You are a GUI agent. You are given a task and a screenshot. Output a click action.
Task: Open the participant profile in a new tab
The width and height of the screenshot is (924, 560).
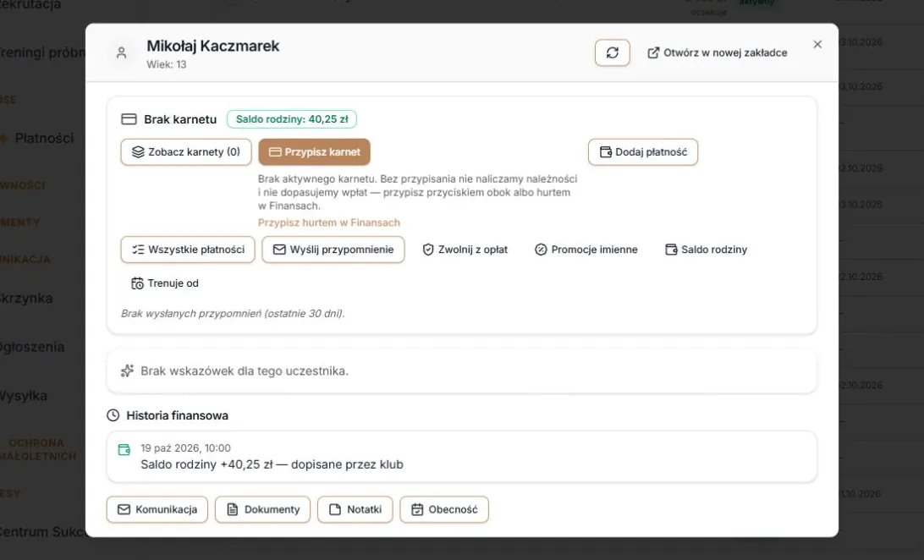click(718, 53)
